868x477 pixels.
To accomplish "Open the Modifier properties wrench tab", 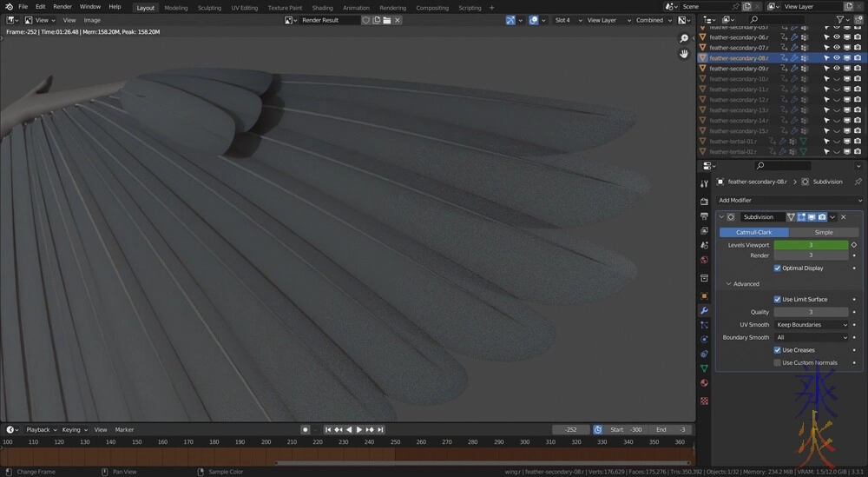I will coord(704,310).
